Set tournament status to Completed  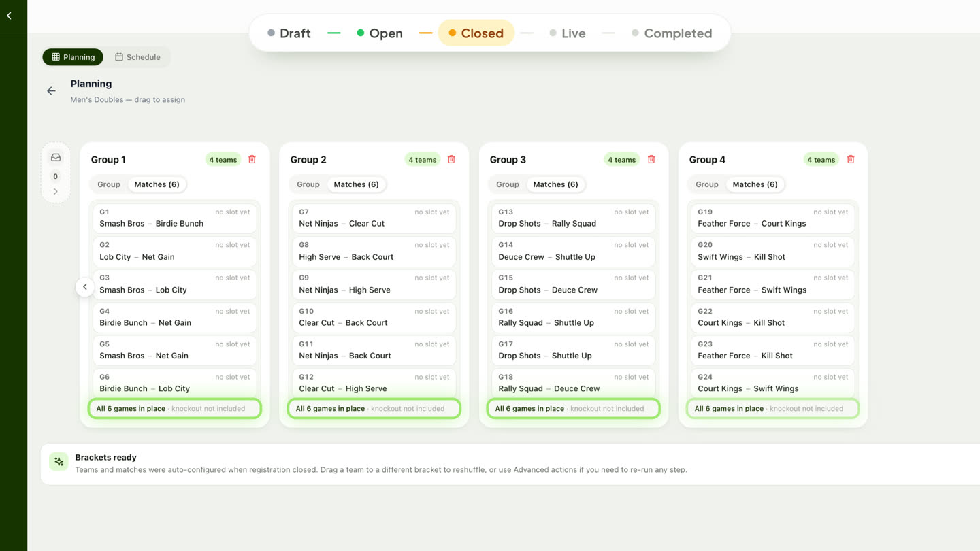coord(672,33)
